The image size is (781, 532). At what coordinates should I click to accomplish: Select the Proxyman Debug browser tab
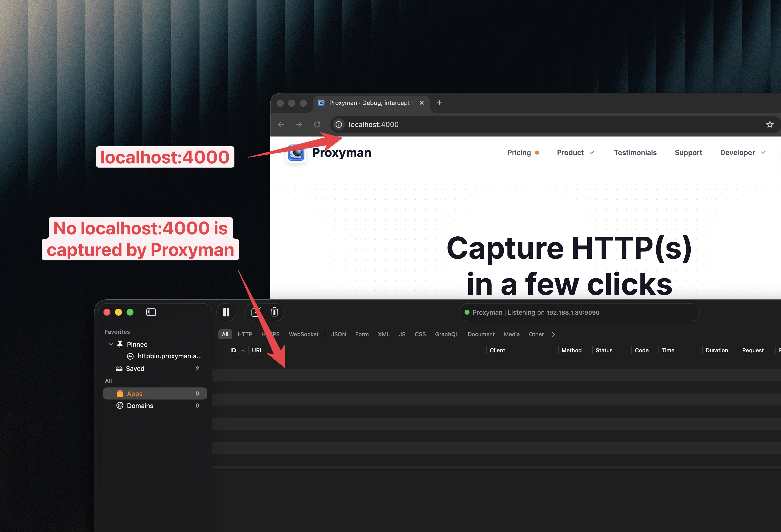366,103
